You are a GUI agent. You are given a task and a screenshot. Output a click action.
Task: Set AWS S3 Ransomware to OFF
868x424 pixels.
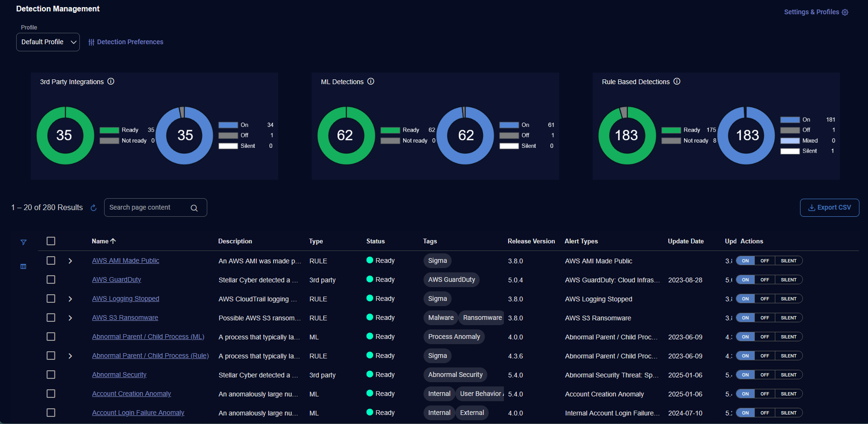[765, 318]
